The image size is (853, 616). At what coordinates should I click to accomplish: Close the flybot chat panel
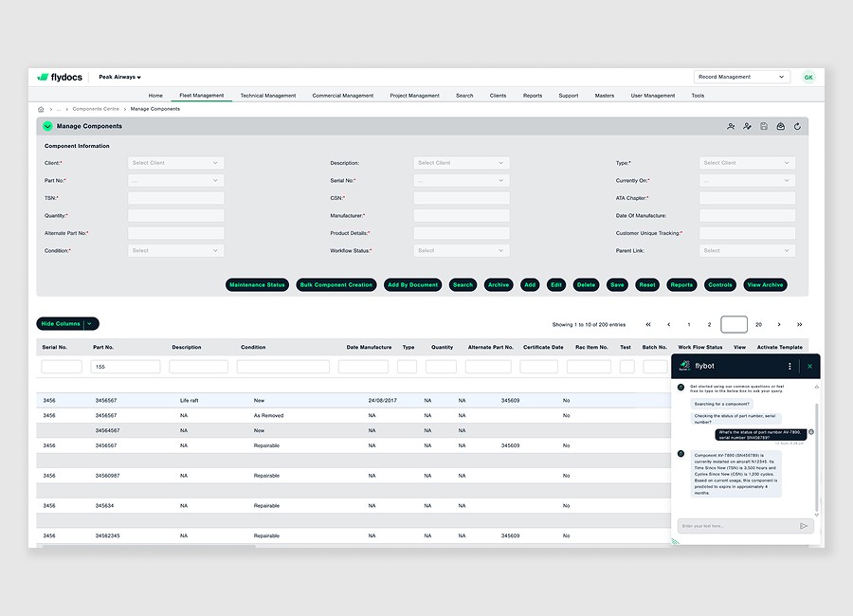coord(809,366)
